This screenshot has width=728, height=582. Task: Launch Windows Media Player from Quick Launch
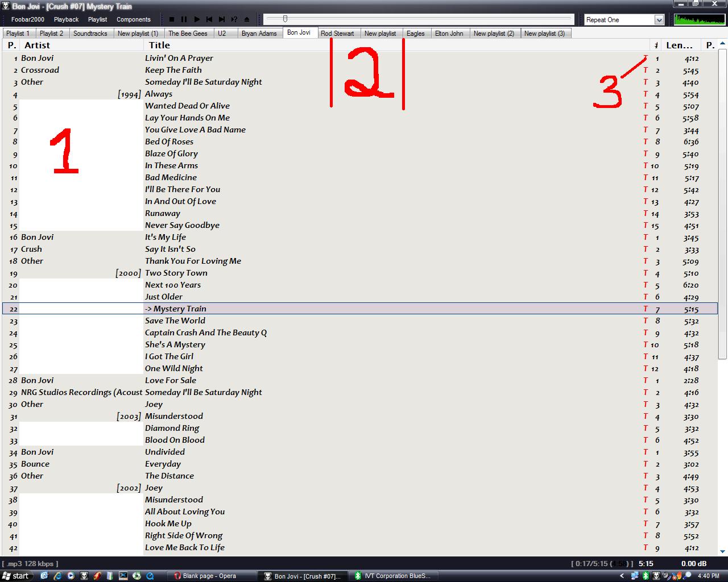coord(71,576)
